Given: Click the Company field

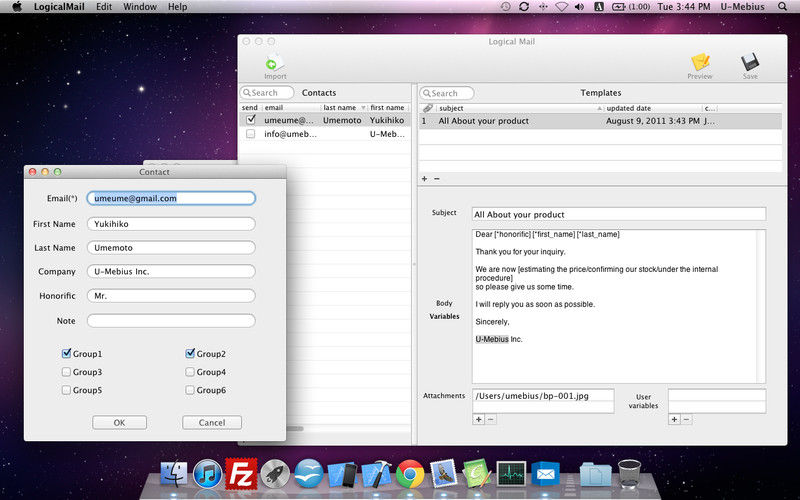Looking at the screenshot, I should point(171,271).
